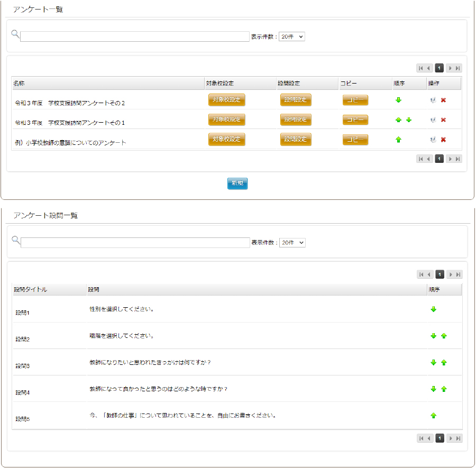Image resolution: width=476 pixels, height=468 pixels.
Task: Move survey その2 down with green arrow
Action: pos(398,100)
